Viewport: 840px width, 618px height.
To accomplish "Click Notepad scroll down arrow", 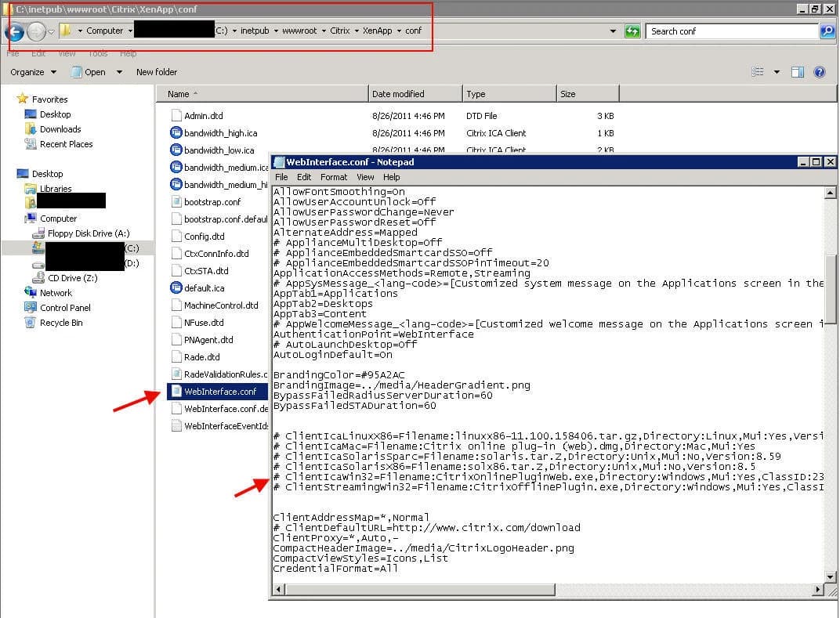I will (830, 576).
